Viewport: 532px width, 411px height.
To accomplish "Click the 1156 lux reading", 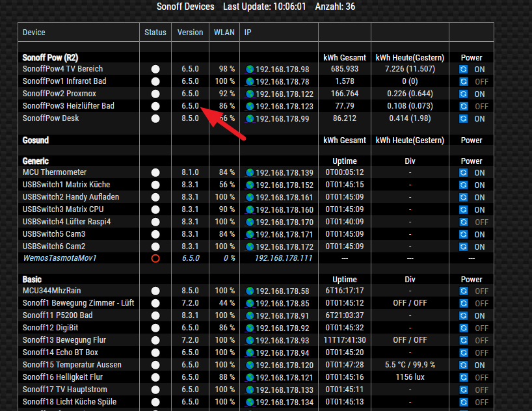I will pyautogui.click(x=410, y=377).
